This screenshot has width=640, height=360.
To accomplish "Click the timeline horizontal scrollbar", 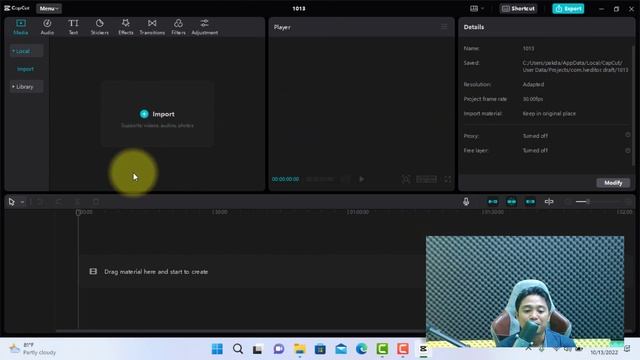I will tap(241, 331).
